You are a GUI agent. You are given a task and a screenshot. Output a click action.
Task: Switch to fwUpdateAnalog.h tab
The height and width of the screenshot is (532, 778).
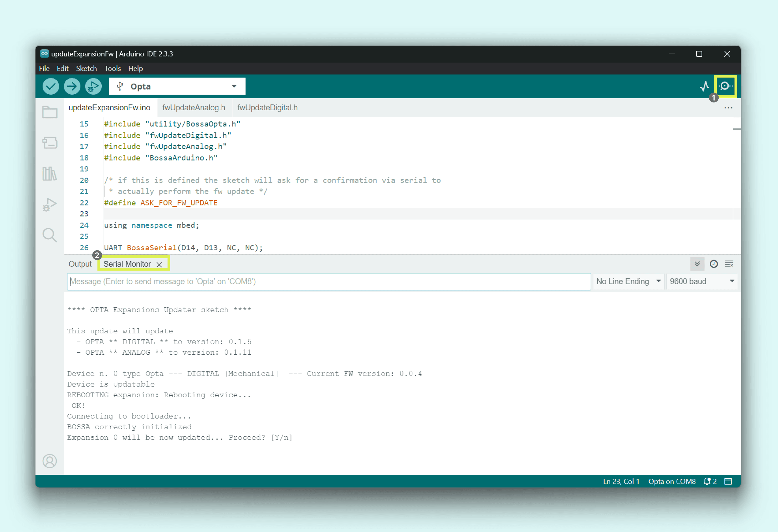click(x=193, y=108)
